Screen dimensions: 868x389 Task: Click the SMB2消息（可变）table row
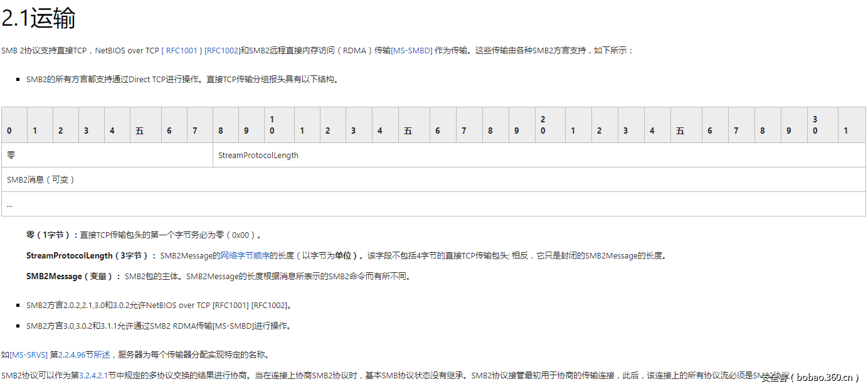pyautogui.click(x=41, y=179)
